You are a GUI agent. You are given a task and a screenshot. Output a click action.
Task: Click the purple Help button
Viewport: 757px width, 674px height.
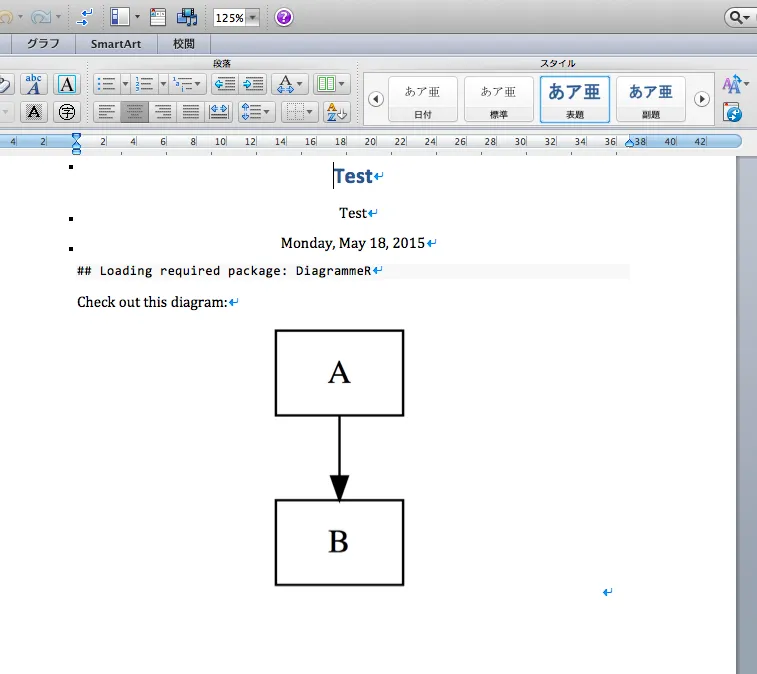(283, 17)
